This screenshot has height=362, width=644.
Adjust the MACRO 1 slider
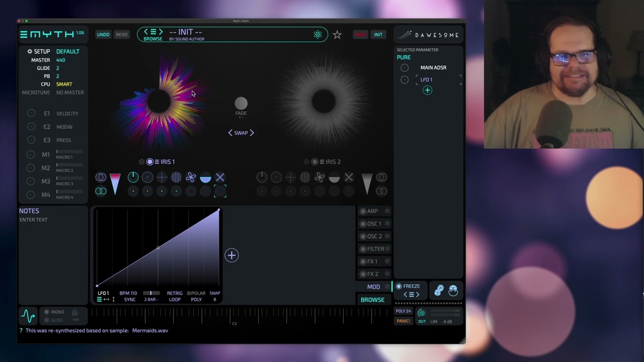click(69, 151)
